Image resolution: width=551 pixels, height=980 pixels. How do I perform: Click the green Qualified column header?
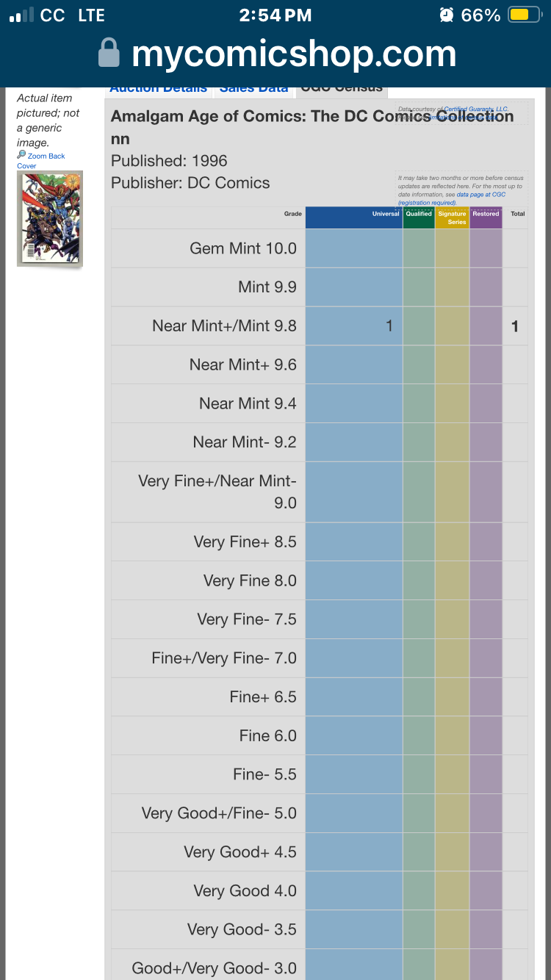(419, 217)
